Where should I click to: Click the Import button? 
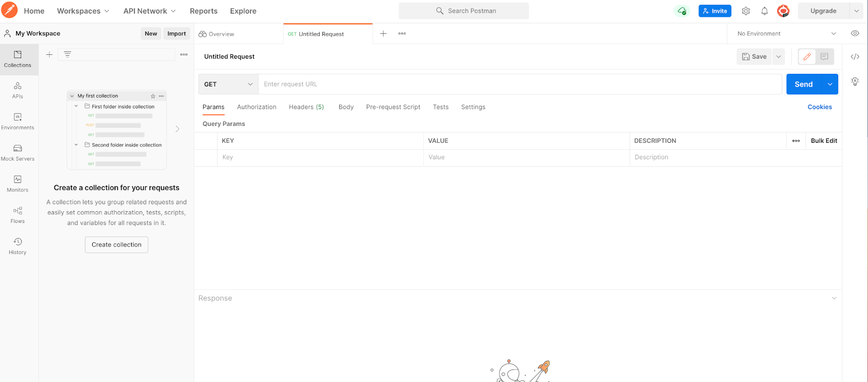pos(176,34)
